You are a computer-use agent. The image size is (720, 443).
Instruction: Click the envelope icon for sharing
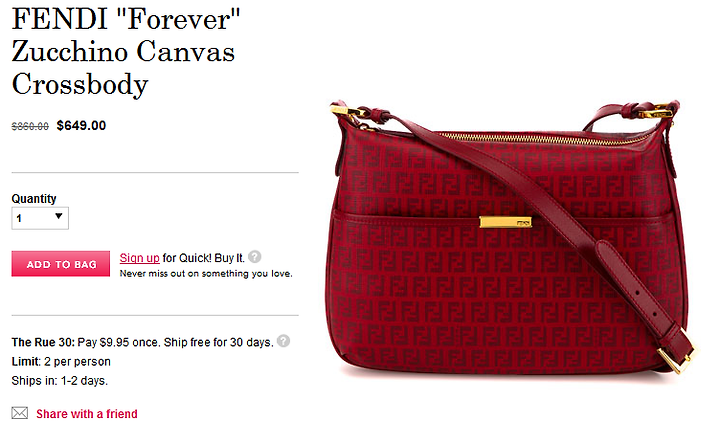point(20,413)
